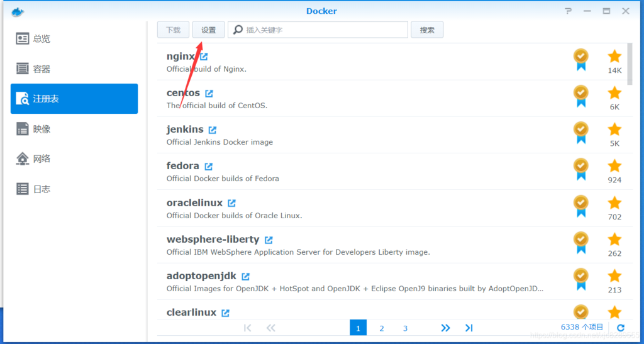Select the centos image name
Viewport: 644px width, 344px height.
[183, 93]
